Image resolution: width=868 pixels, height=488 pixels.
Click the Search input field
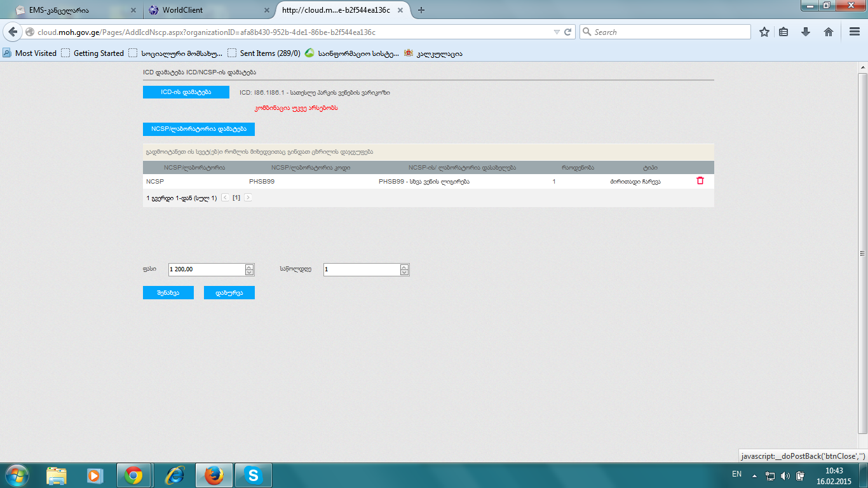pos(667,32)
